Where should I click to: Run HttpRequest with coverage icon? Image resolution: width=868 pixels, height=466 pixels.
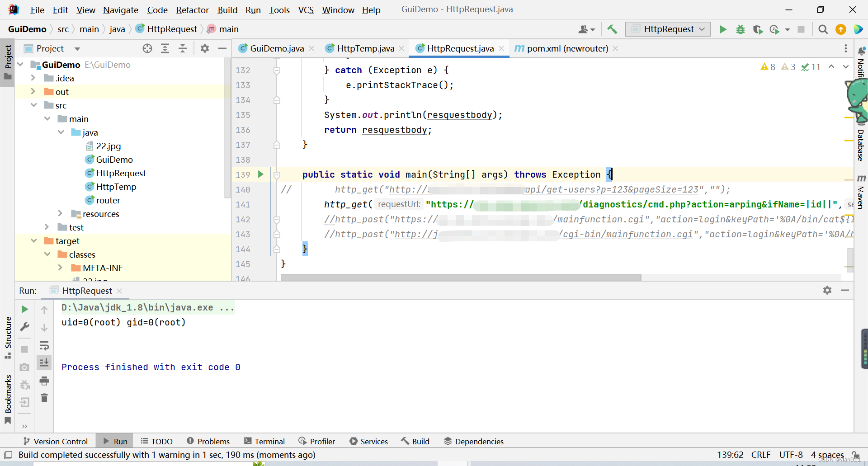coord(758,29)
